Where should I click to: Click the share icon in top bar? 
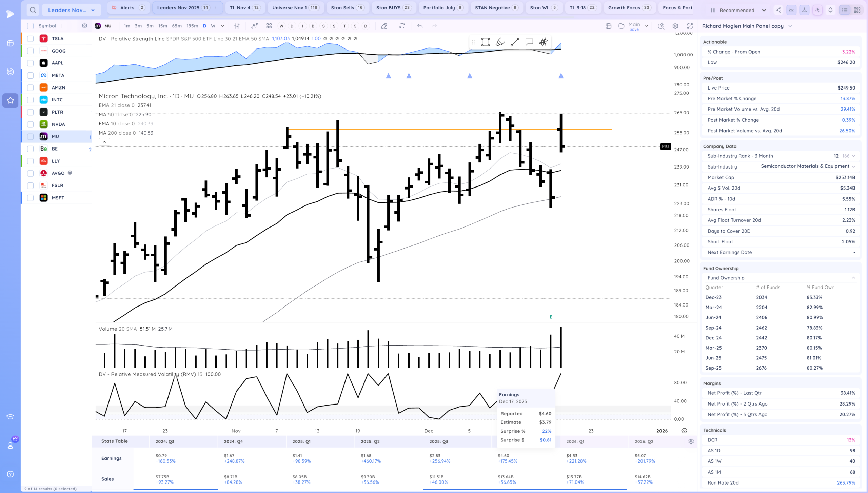coord(778,10)
